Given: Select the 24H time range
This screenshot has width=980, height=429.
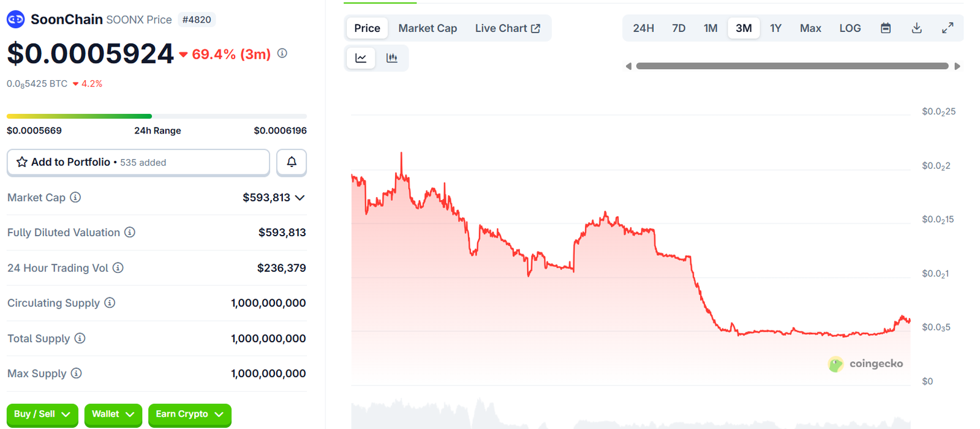Looking at the screenshot, I should [x=643, y=28].
